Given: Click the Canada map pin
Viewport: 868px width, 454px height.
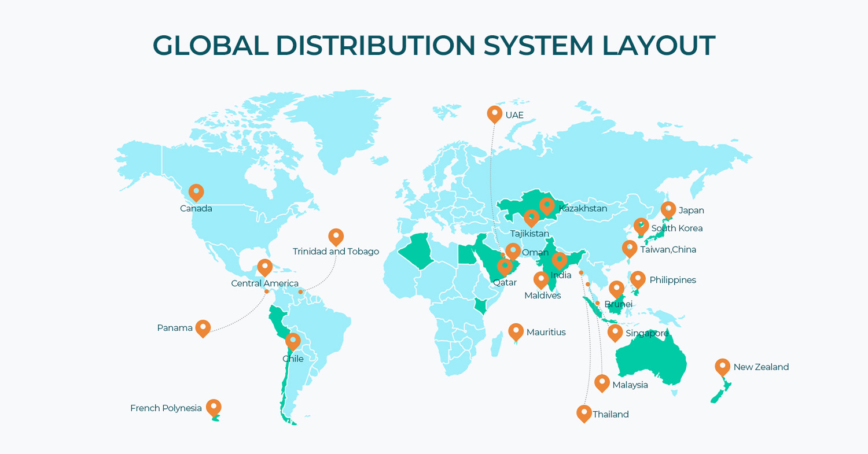Looking at the screenshot, I should (196, 191).
